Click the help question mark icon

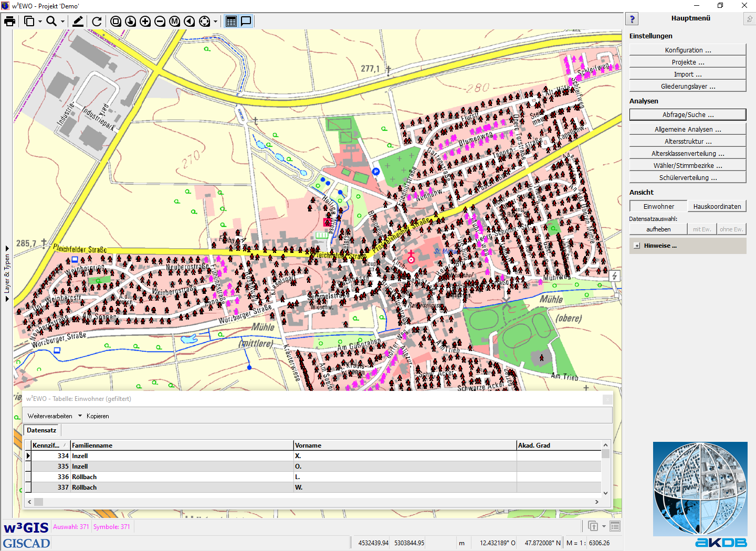tap(632, 19)
